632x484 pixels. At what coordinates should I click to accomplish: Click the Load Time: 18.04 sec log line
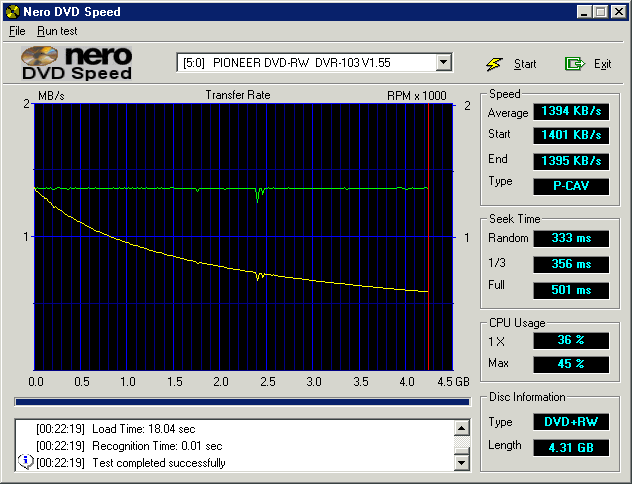click(x=116, y=429)
